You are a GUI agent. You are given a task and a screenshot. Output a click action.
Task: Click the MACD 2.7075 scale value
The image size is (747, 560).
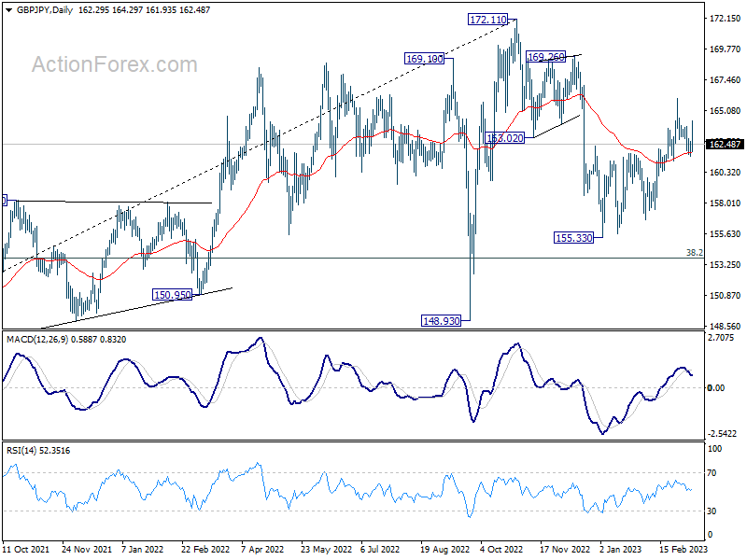click(x=721, y=338)
